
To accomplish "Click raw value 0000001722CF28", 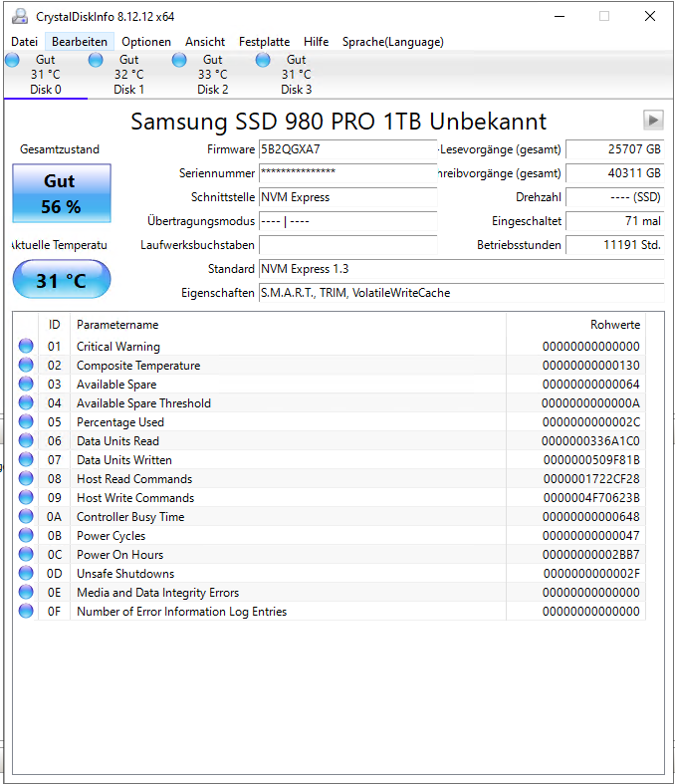I will (x=591, y=478).
